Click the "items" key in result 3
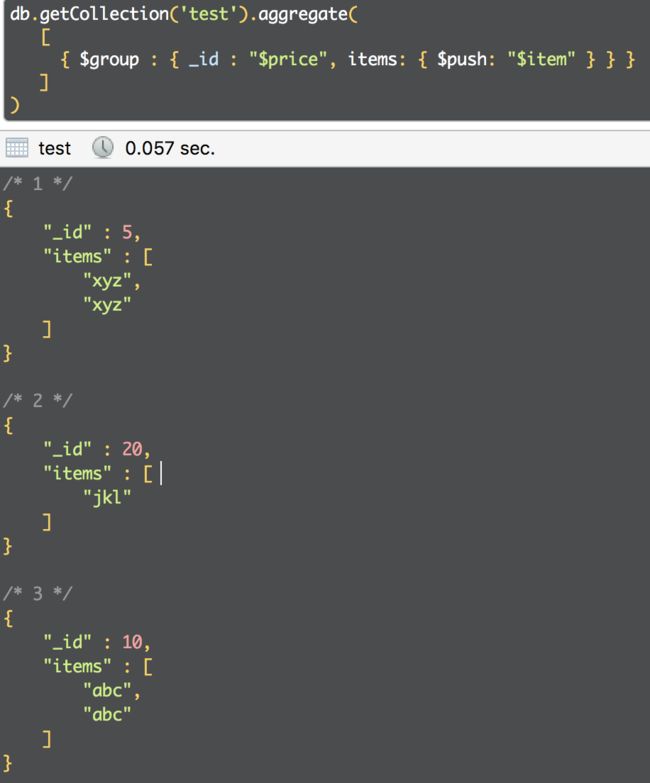The image size is (650, 783). [77, 666]
